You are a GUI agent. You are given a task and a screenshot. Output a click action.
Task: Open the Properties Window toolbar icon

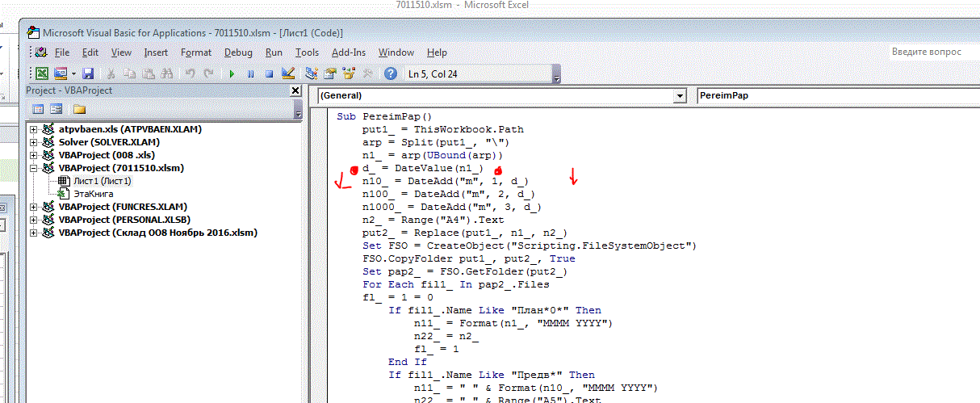[x=330, y=73]
